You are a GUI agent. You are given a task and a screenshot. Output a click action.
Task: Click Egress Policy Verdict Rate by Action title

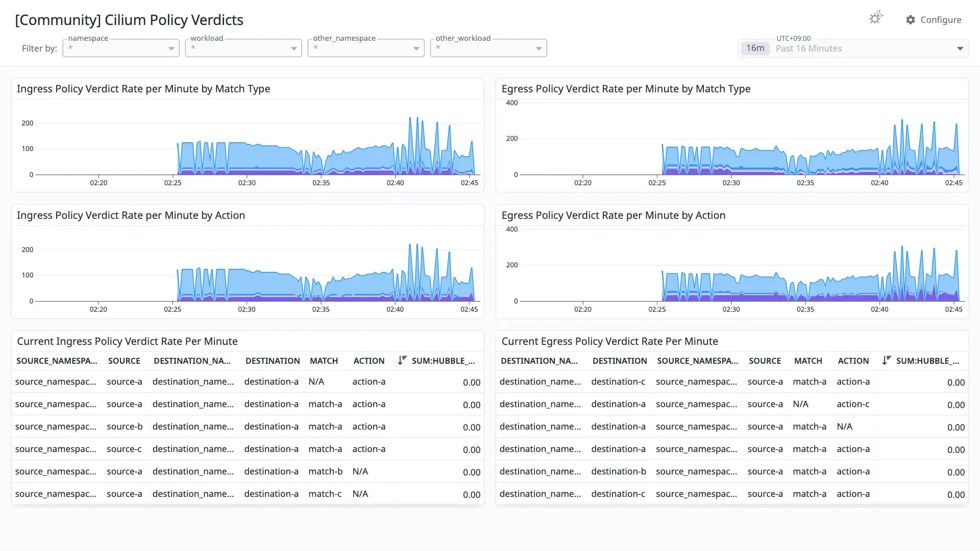[613, 215]
